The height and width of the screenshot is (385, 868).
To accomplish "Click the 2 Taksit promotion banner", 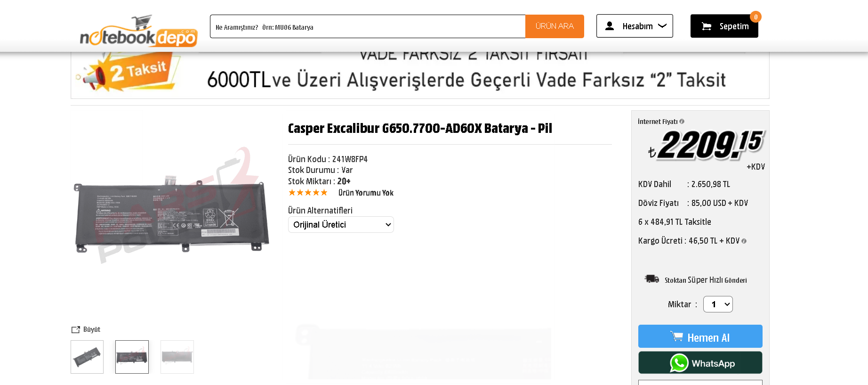I will (x=420, y=75).
